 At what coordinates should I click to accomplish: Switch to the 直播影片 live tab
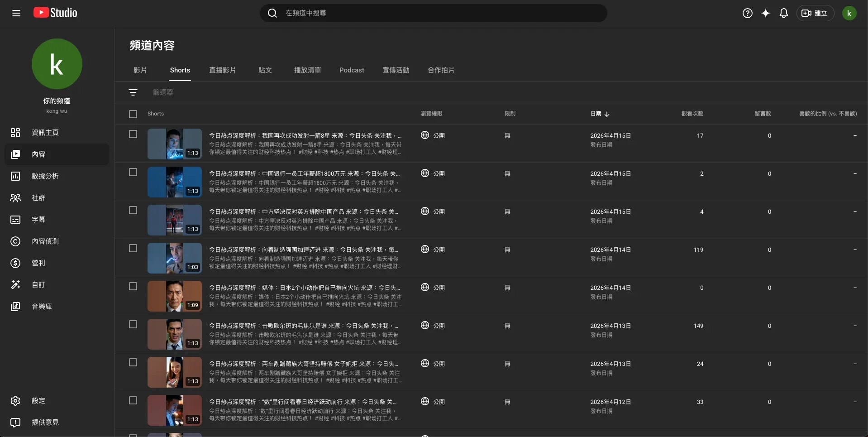(x=222, y=70)
